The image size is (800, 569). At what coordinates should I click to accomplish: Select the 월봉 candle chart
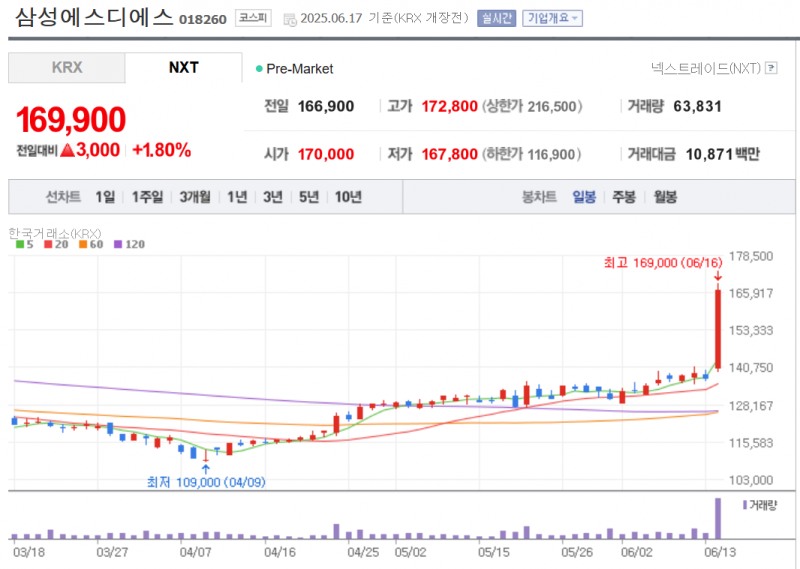pos(665,196)
